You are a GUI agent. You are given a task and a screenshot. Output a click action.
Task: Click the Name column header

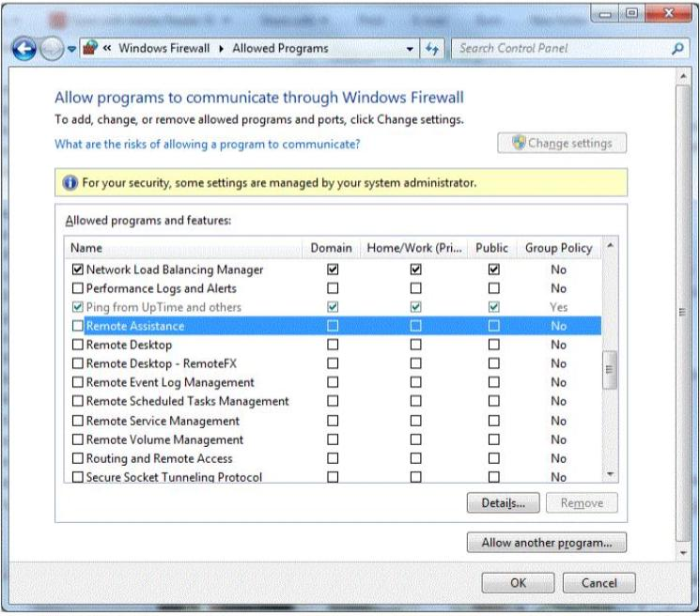(183, 248)
